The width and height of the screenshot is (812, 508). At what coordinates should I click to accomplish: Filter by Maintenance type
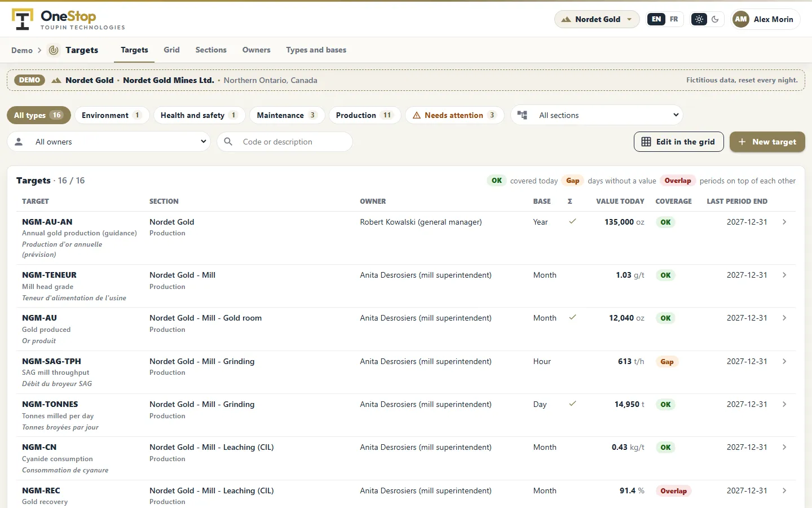pyautogui.click(x=287, y=115)
